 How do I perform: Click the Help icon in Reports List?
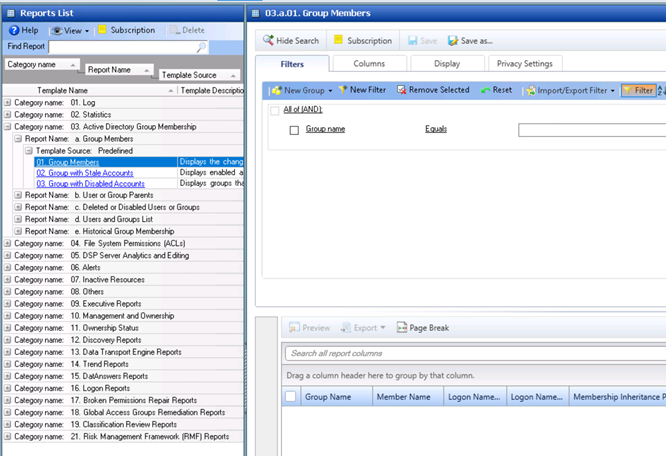pyautogui.click(x=14, y=31)
